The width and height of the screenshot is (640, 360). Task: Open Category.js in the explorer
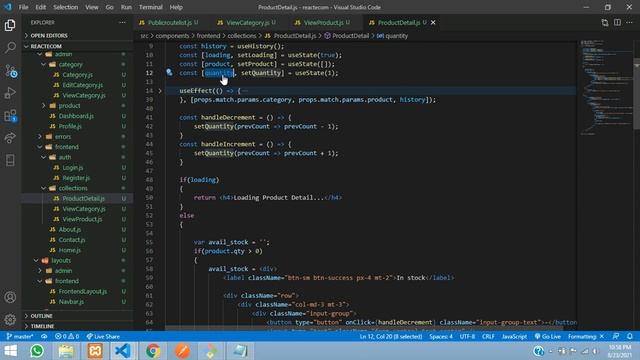[x=78, y=75]
